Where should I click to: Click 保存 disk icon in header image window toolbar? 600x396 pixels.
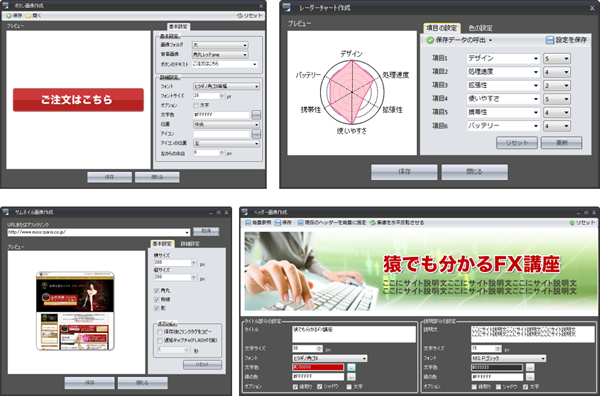point(278,223)
